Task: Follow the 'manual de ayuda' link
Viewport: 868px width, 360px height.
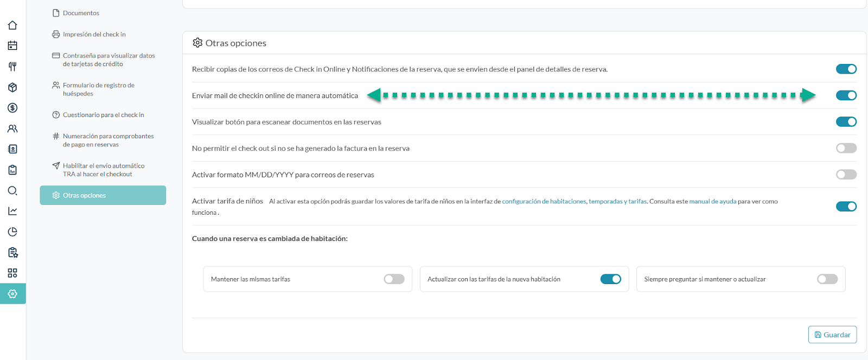Action: (712, 201)
